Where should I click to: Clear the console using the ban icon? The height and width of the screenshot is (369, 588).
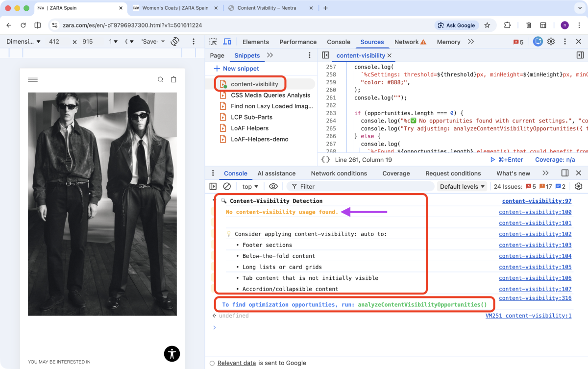(x=226, y=186)
